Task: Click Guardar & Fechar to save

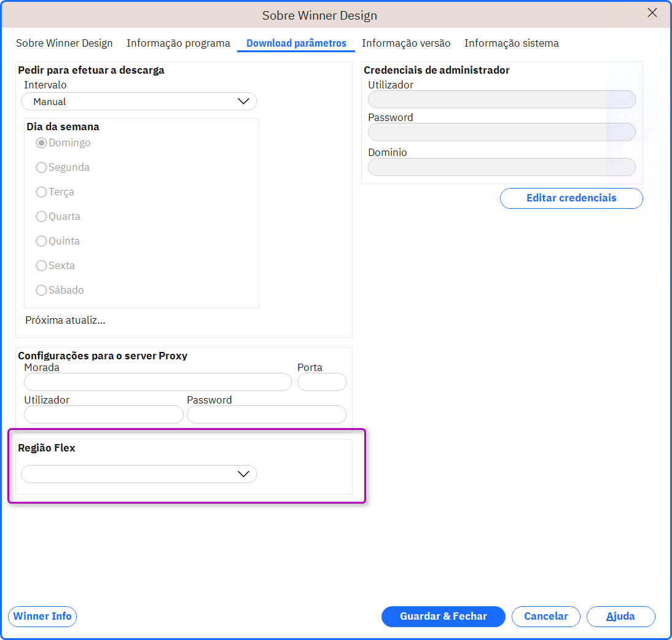Action: (443, 617)
